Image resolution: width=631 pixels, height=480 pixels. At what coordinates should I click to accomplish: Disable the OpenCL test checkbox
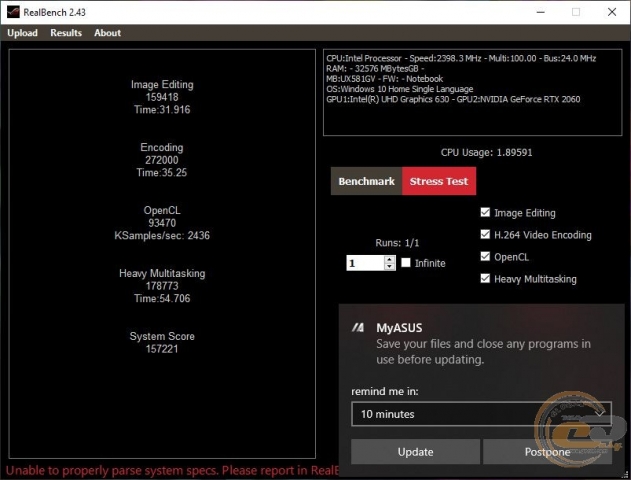(485, 257)
